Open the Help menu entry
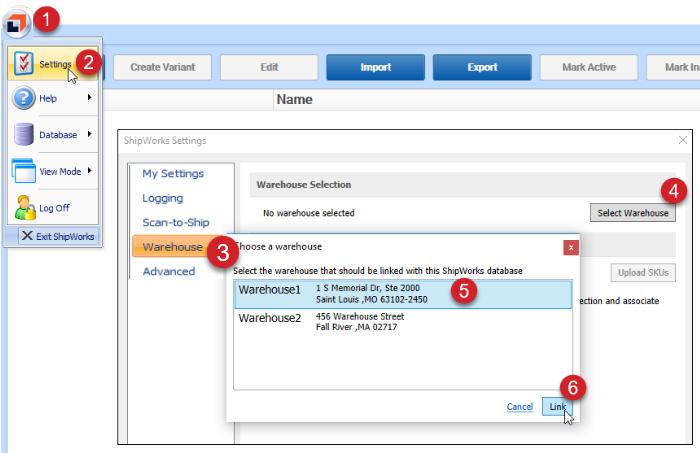700x453 pixels. [53, 98]
